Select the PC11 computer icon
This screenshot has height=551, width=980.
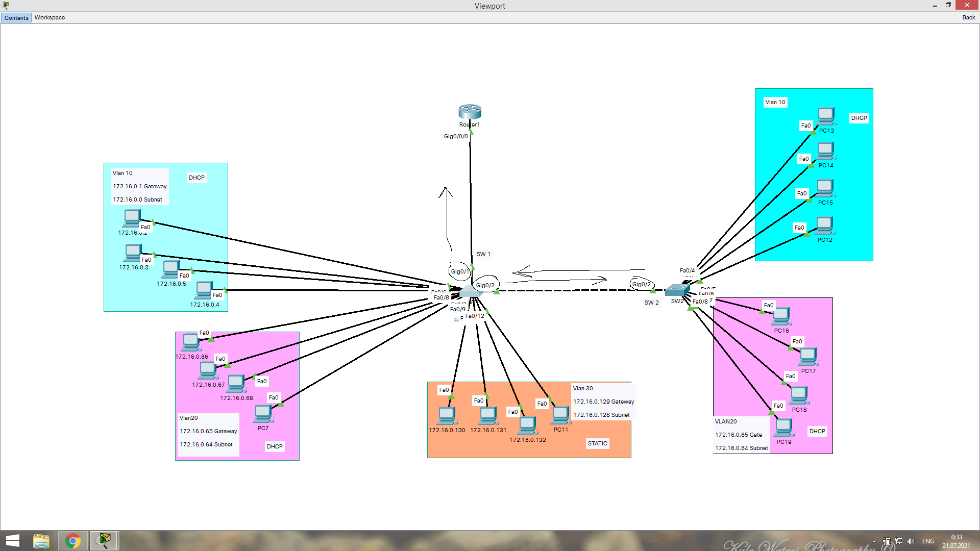[560, 415]
